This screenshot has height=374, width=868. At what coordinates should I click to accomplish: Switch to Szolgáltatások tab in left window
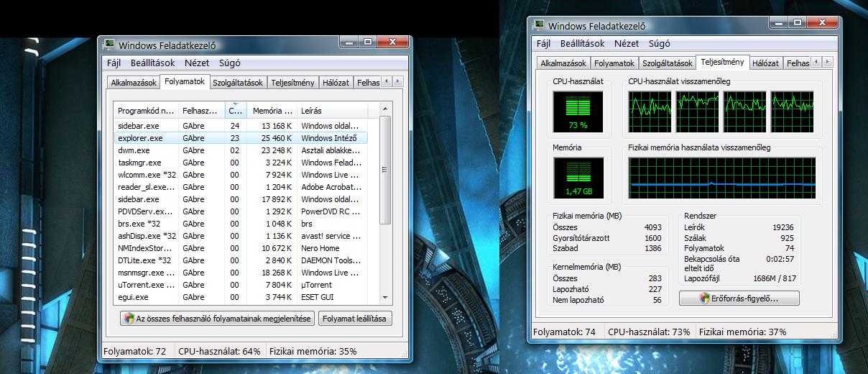click(239, 83)
